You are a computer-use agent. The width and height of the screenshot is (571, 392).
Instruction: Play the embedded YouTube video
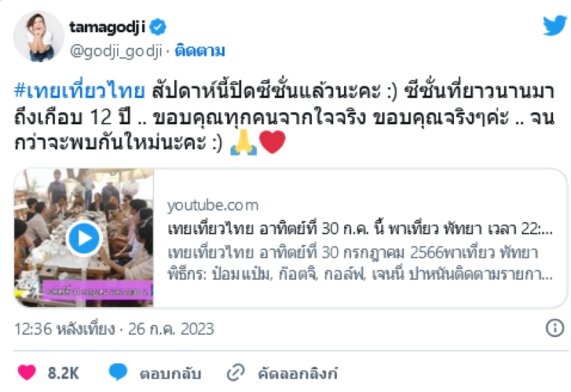[84, 238]
